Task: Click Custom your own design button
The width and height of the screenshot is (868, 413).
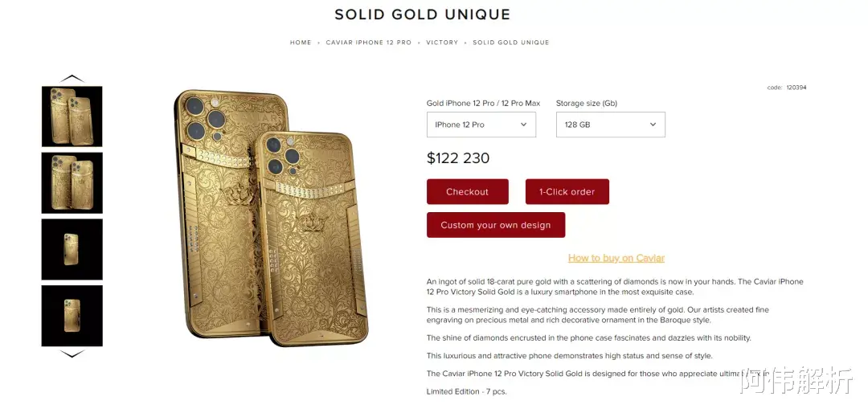Action: pos(496,225)
